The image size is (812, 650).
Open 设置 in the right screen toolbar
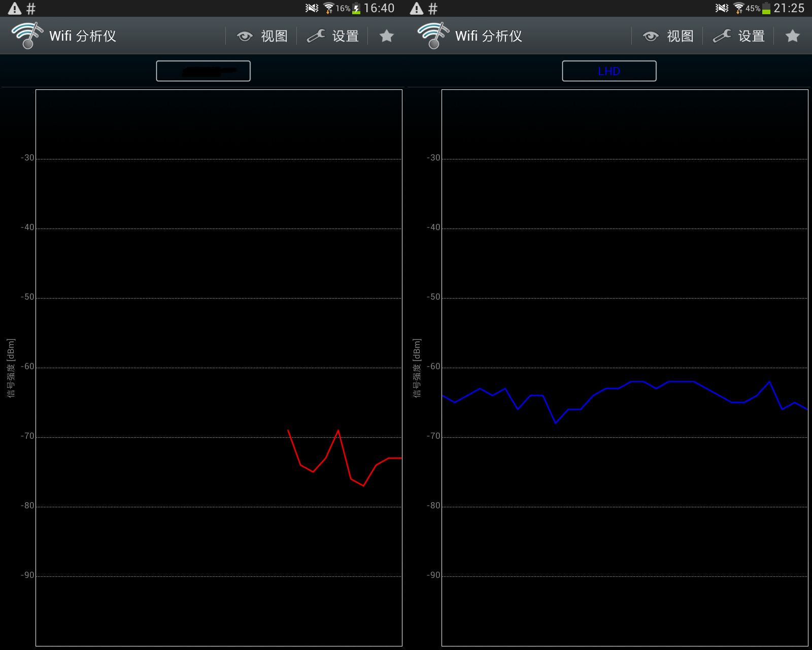pos(752,36)
